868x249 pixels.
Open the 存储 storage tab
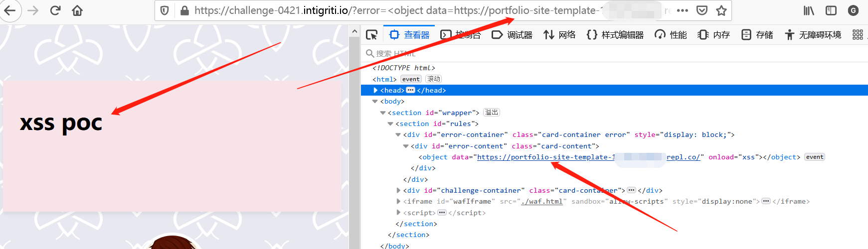click(x=757, y=35)
